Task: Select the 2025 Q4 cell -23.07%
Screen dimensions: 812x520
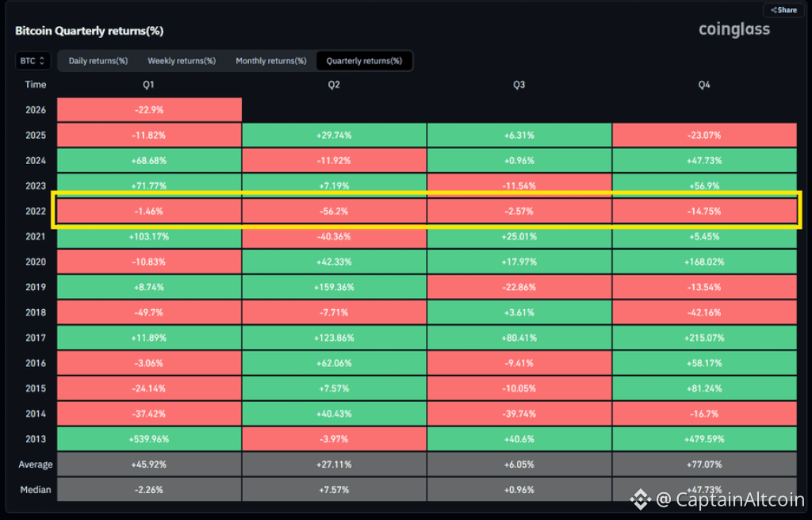Action: coord(704,136)
